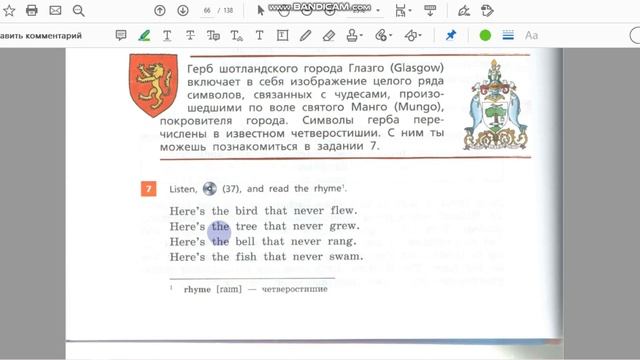
Task: Click the word 'Glasgow' in the paragraph
Action: 417,68
